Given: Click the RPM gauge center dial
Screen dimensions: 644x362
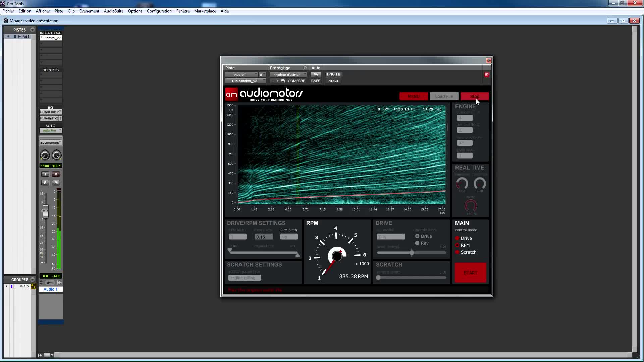Looking at the screenshot, I should 337,256.
